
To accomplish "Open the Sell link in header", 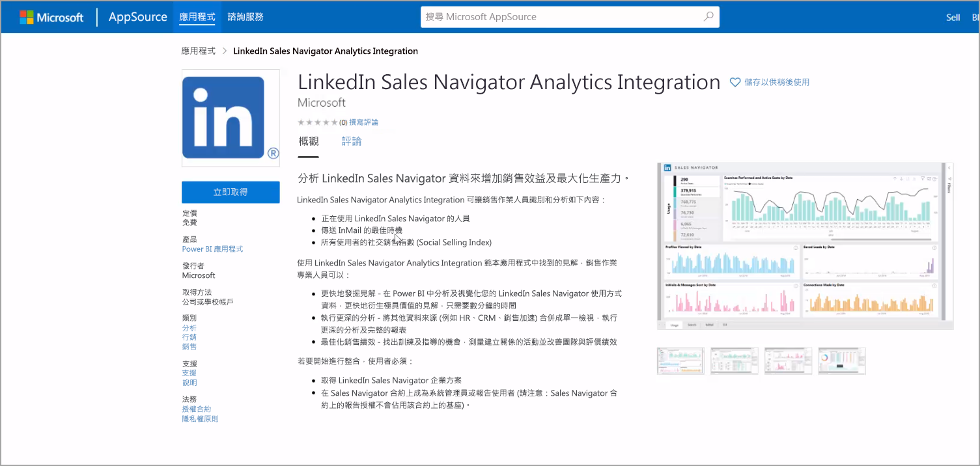I will [953, 18].
